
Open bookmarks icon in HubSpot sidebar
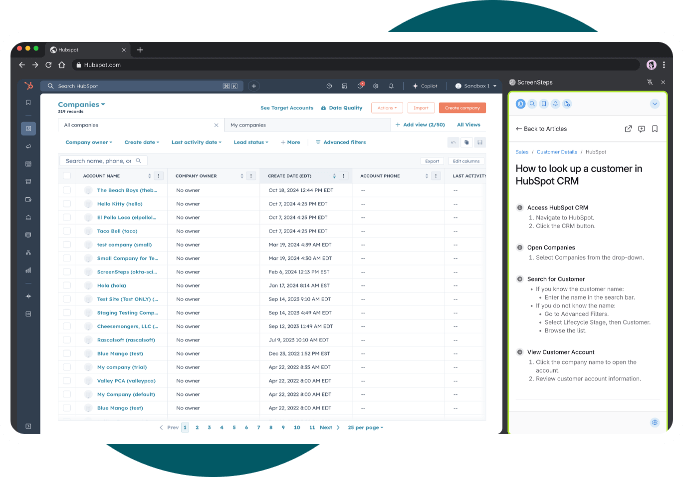click(x=28, y=103)
